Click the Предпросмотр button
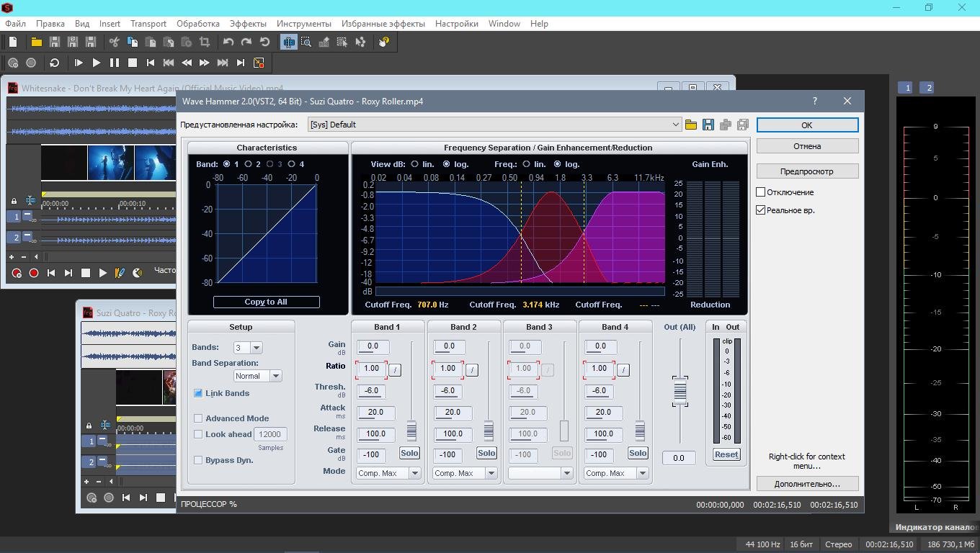Image resolution: width=980 pixels, height=553 pixels. 806,171
